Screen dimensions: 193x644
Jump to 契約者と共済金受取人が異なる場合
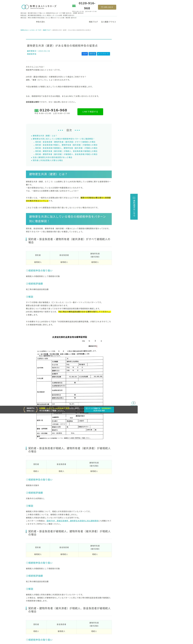48,160
